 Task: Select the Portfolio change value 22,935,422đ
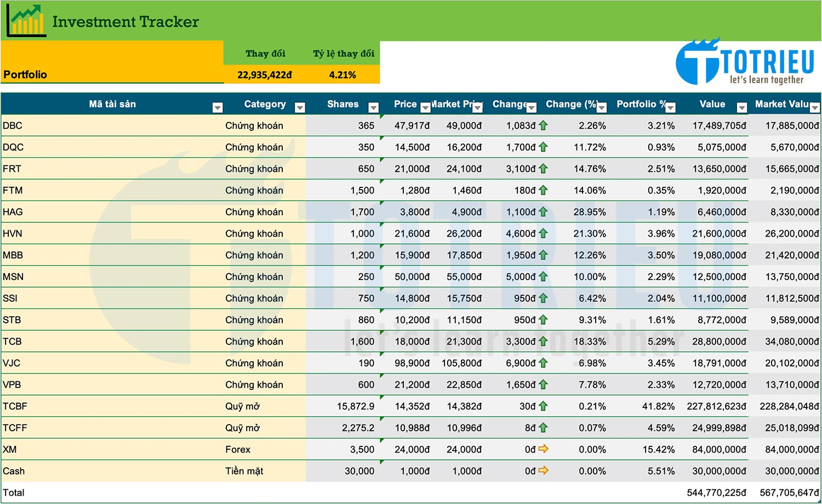pyautogui.click(x=265, y=75)
